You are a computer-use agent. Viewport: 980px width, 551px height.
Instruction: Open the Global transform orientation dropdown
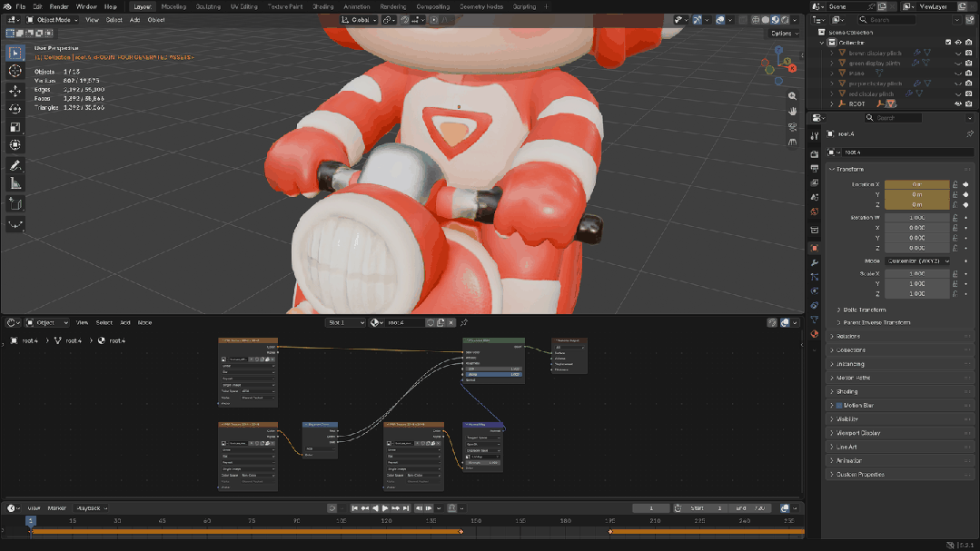[360, 20]
